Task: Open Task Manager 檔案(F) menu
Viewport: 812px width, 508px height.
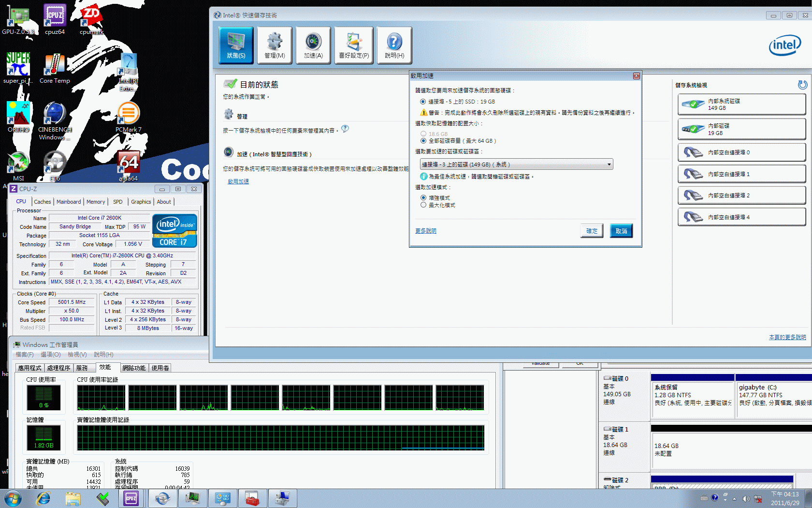Action: pos(25,355)
